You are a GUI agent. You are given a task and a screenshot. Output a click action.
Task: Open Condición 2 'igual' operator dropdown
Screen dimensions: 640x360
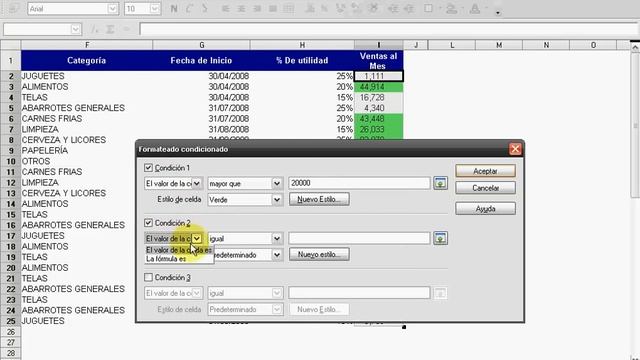coord(277,239)
